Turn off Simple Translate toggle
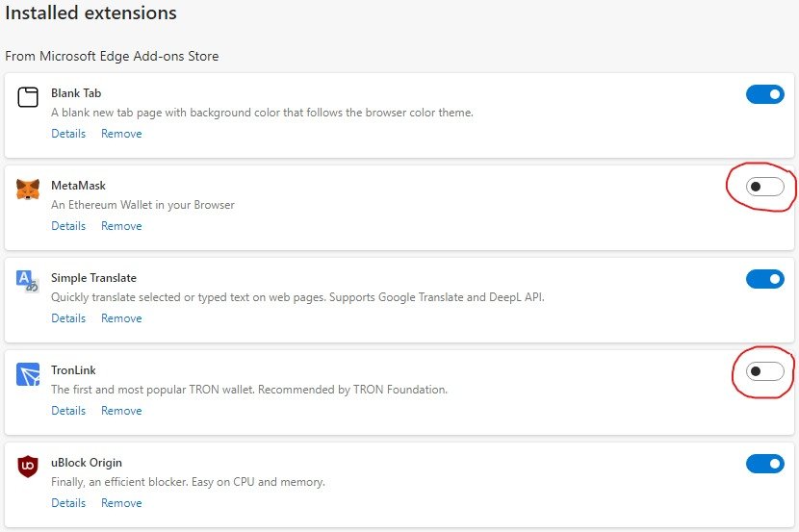The image size is (799, 532). (x=765, y=279)
